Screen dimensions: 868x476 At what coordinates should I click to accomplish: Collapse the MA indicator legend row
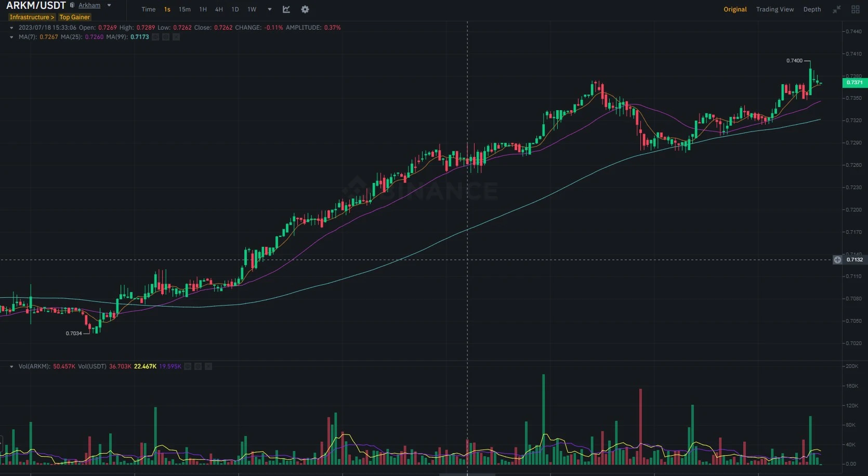tap(11, 37)
